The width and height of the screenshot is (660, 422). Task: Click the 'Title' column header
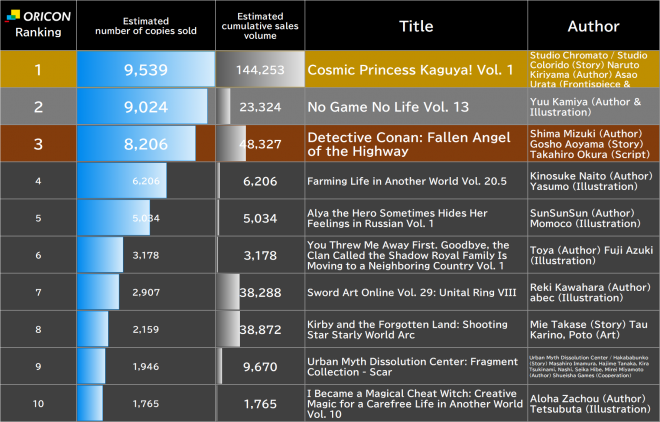click(416, 26)
